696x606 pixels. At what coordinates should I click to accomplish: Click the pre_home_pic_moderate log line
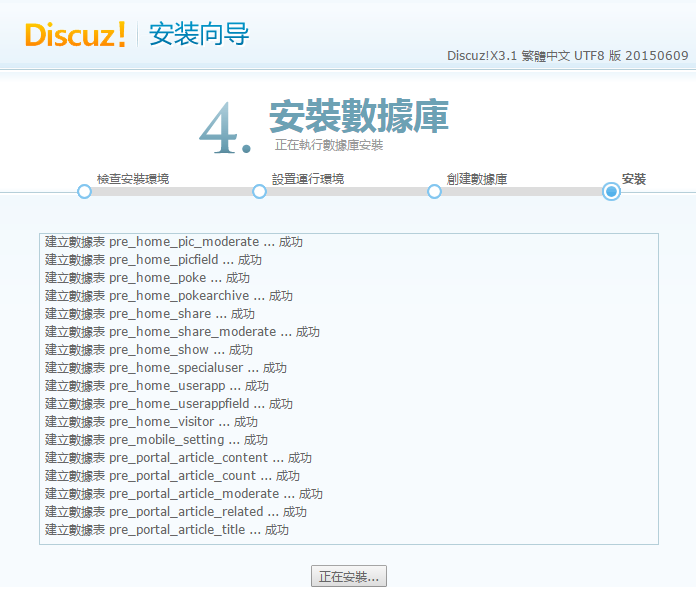pos(174,242)
